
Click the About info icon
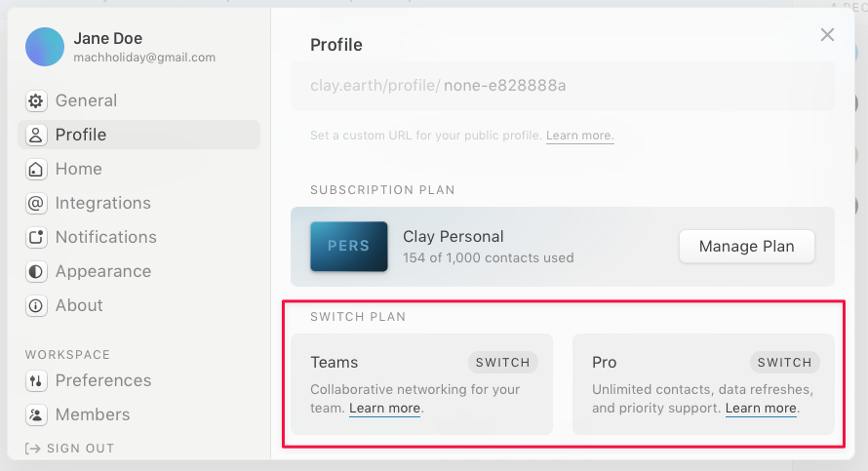coord(36,306)
